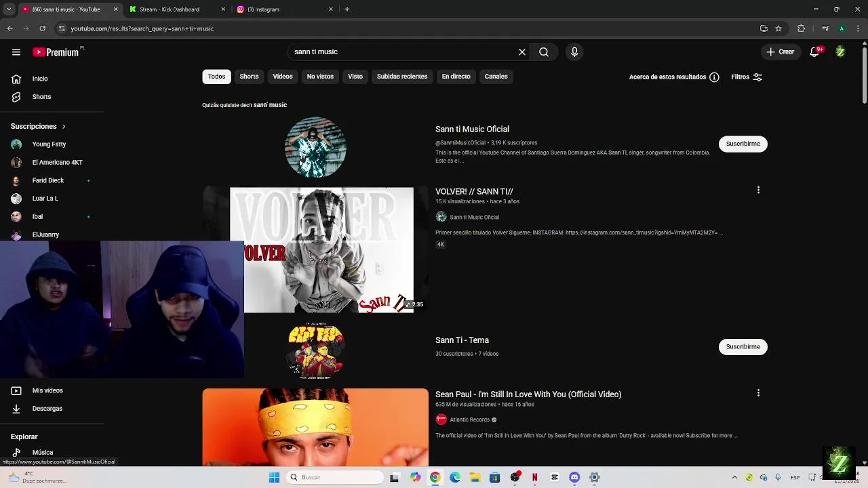Open Microsoft Edge from the taskbar

point(455,477)
